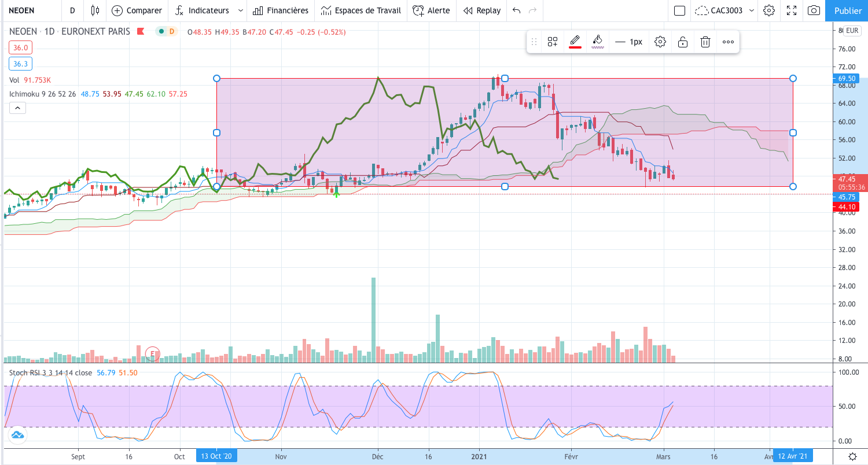Open chart settings gear in top toolbar
The width and height of the screenshot is (868, 465).
click(x=769, y=10)
